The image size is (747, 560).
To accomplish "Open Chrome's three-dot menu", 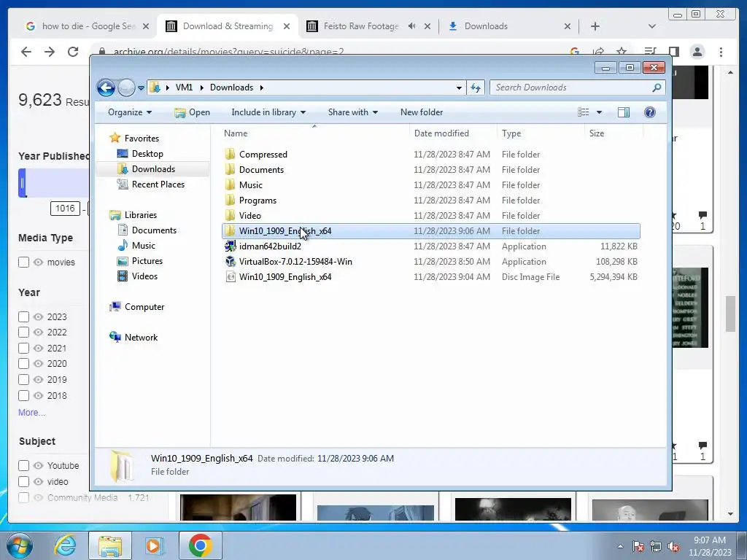I will [x=721, y=52].
